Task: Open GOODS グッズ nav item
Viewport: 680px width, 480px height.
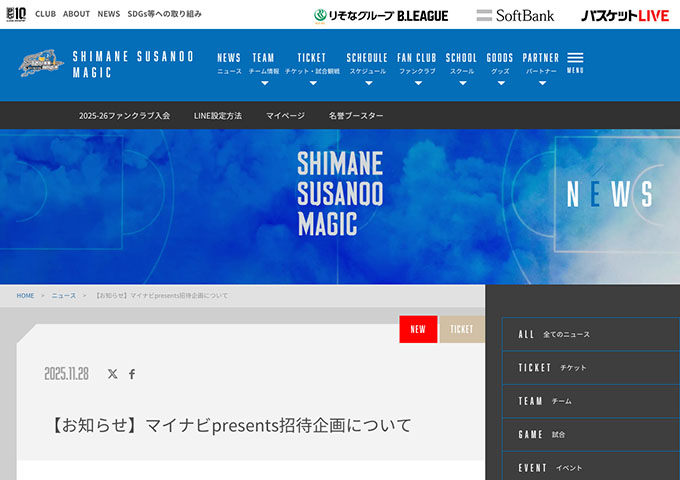Action: click(x=500, y=63)
